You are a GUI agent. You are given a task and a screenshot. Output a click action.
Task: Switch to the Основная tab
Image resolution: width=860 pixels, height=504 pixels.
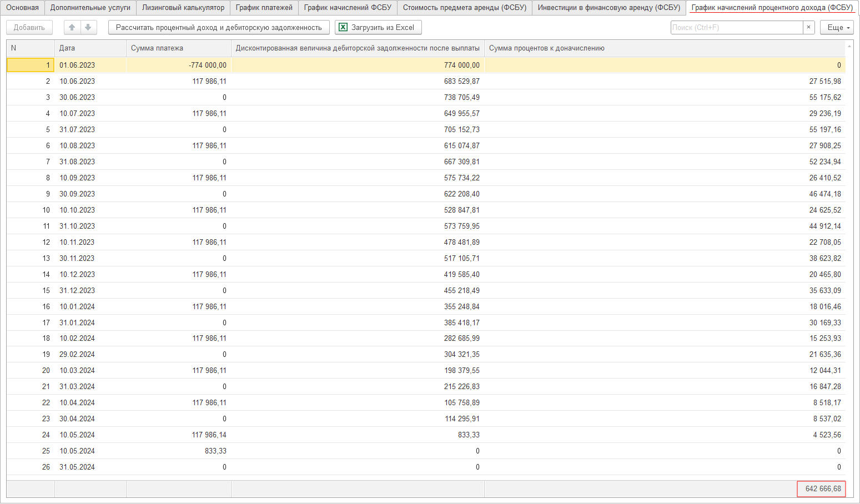[23, 8]
